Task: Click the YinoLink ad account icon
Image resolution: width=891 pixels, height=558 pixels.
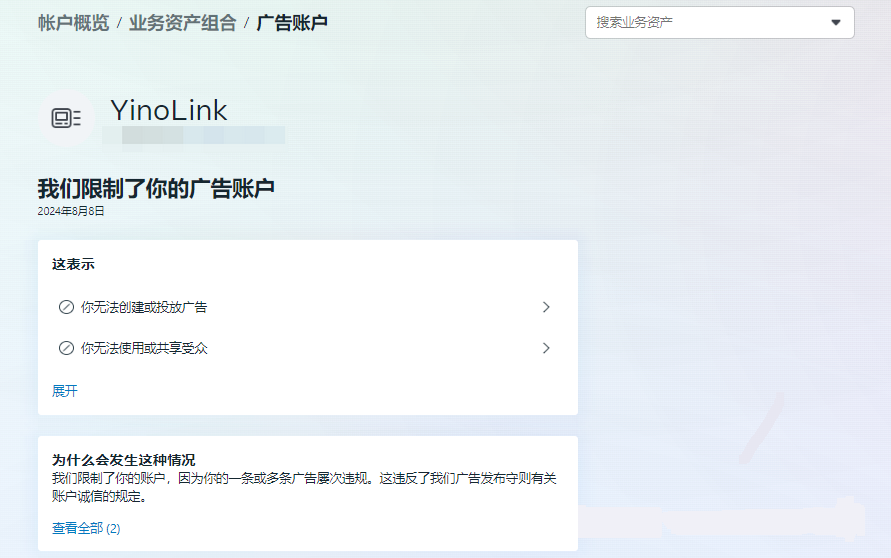Action: coord(66,118)
